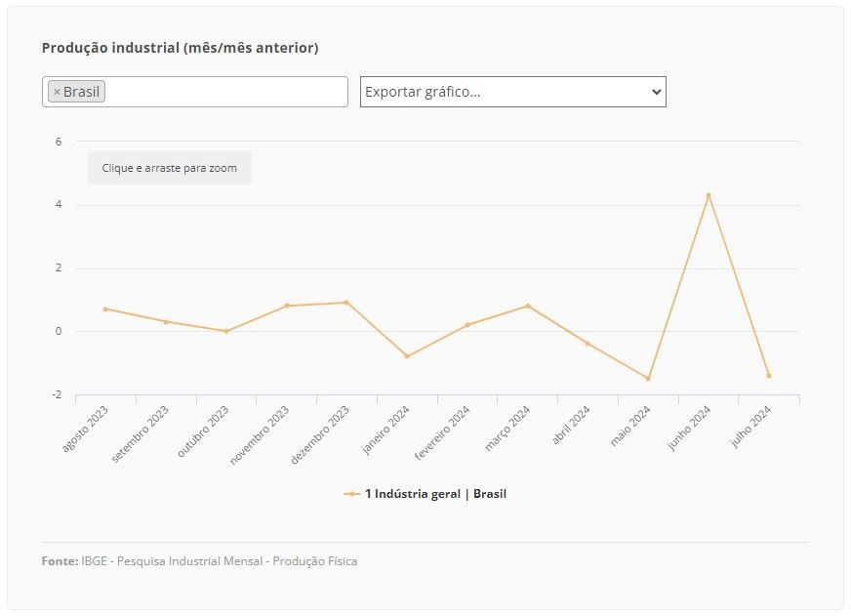Click the fevereiro 2024 data point
Viewport: 851px width, 616px height.
[467, 325]
